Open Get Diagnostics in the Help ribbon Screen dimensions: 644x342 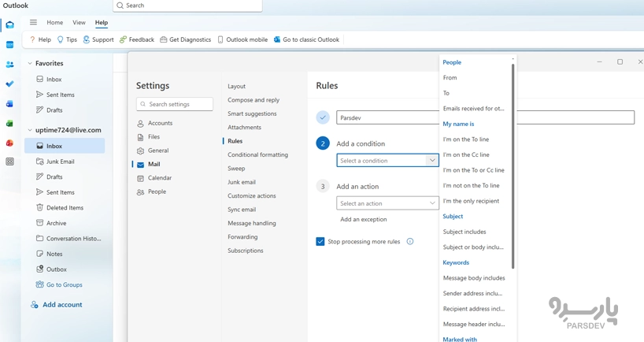(x=185, y=39)
